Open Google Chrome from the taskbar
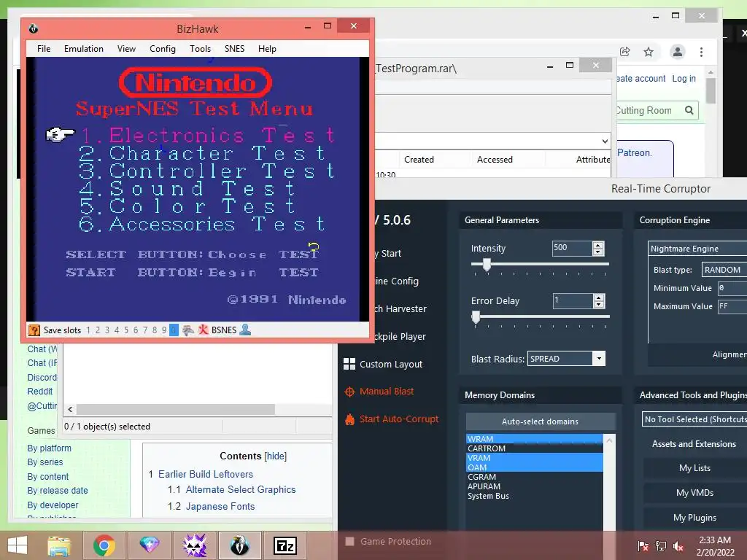Screen dimensions: 747x560 click(x=104, y=545)
